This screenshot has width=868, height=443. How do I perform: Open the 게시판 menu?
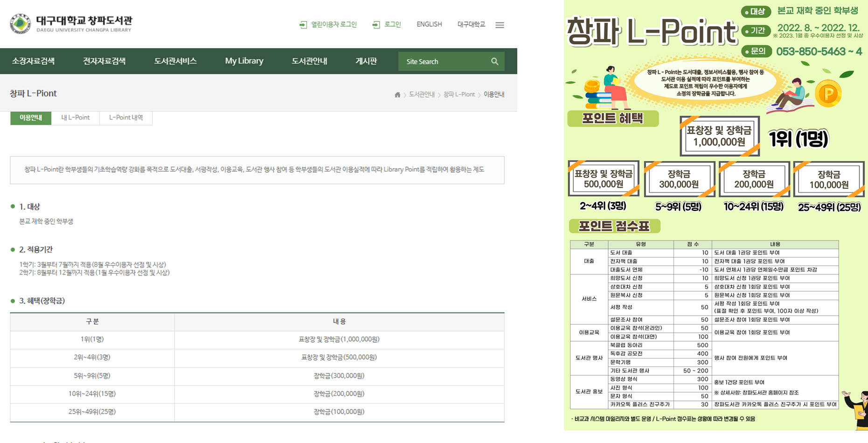(x=366, y=61)
